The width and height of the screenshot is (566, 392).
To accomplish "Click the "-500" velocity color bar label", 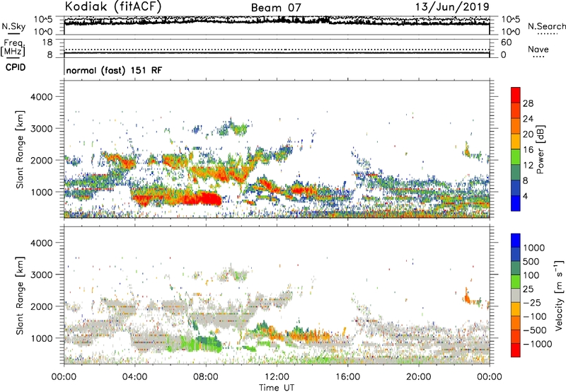I will [x=534, y=330].
